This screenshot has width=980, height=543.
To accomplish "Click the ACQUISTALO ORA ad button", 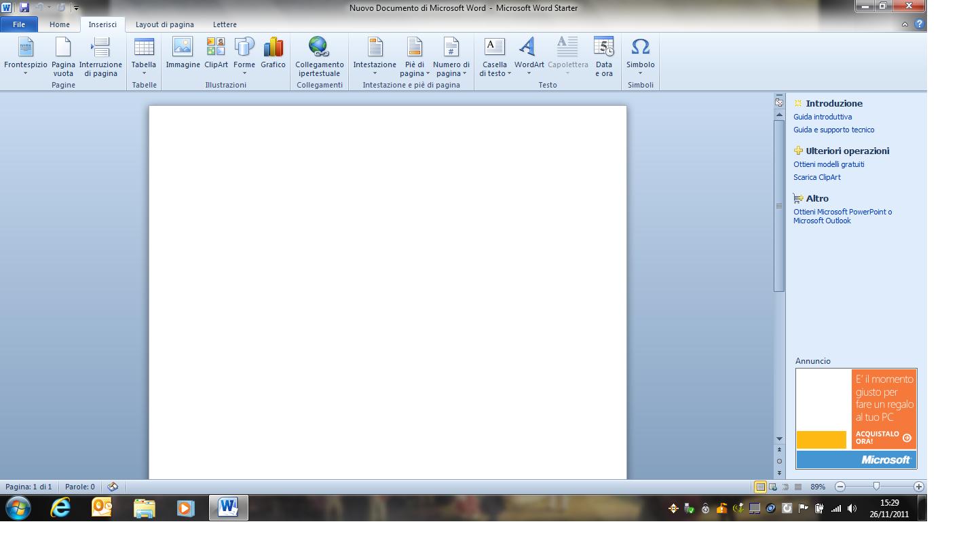I will point(883,438).
